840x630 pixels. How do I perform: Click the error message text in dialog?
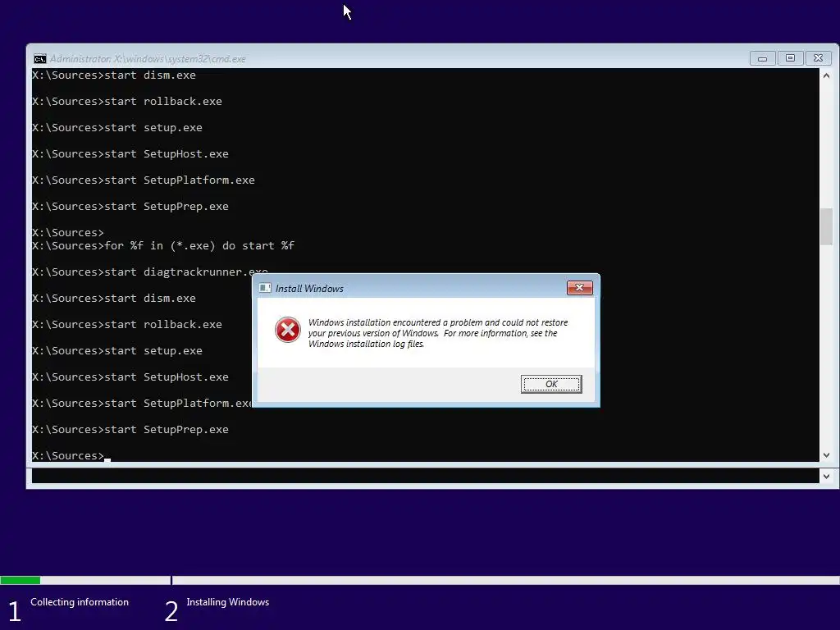[x=438, y=333]
